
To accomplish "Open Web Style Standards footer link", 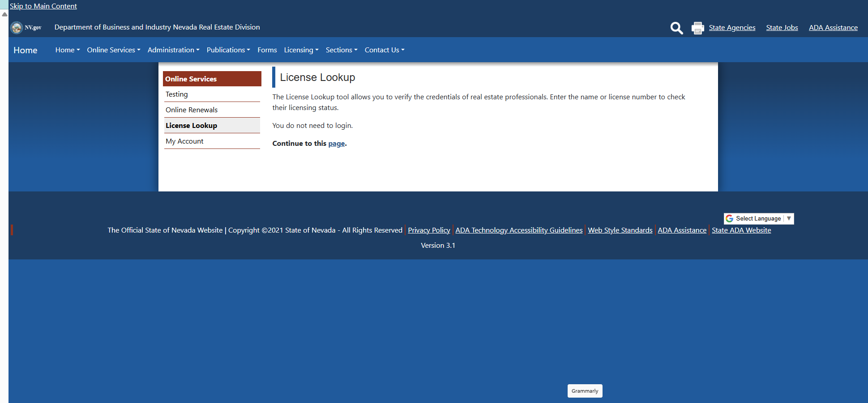I will coord(620,230).
